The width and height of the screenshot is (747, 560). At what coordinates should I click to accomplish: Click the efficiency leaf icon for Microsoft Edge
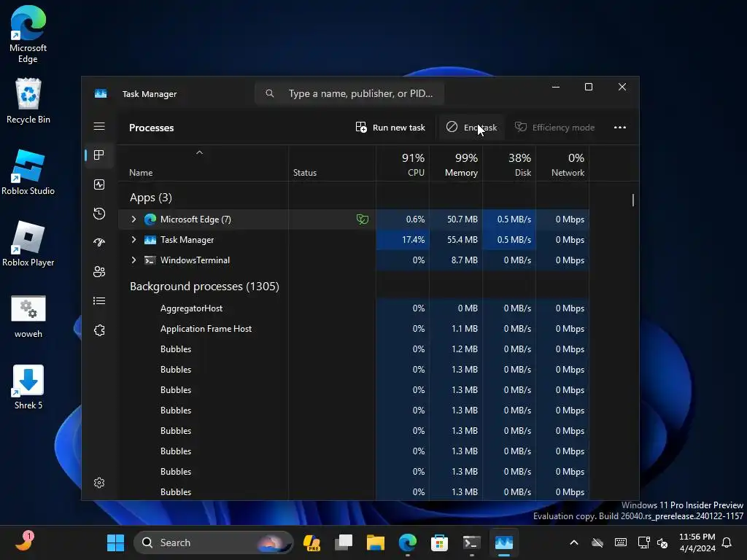coord(363,219)
